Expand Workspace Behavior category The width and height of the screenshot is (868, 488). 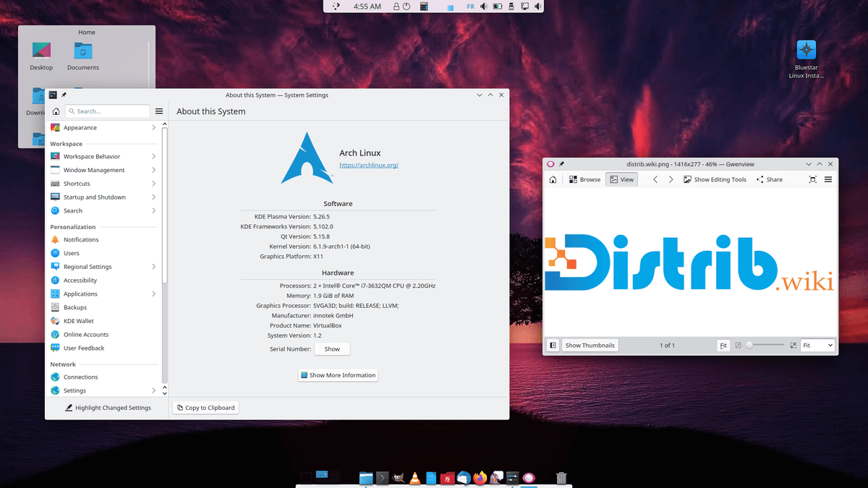click(103, 157)
